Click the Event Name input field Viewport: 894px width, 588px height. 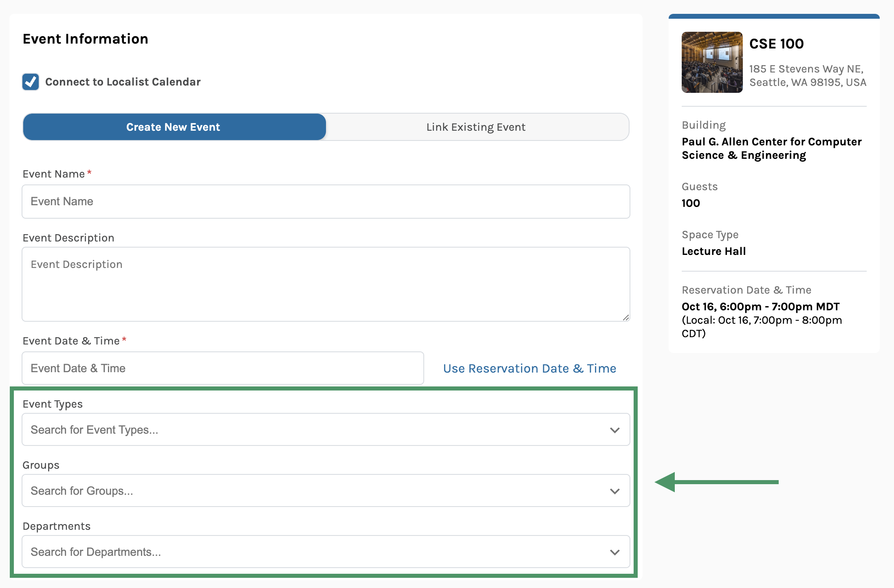coord(326,202)
